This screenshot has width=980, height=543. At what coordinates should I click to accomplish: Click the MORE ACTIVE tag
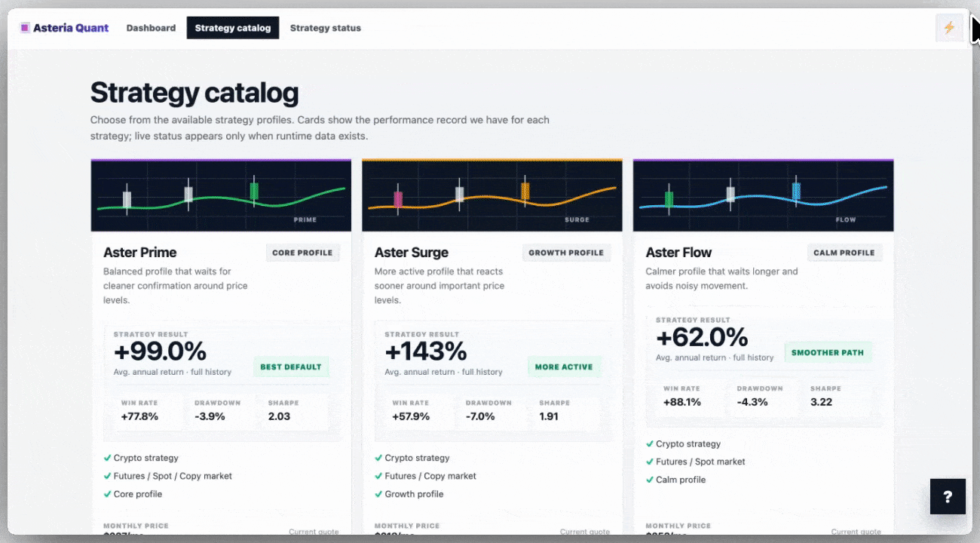pos(564,367)
